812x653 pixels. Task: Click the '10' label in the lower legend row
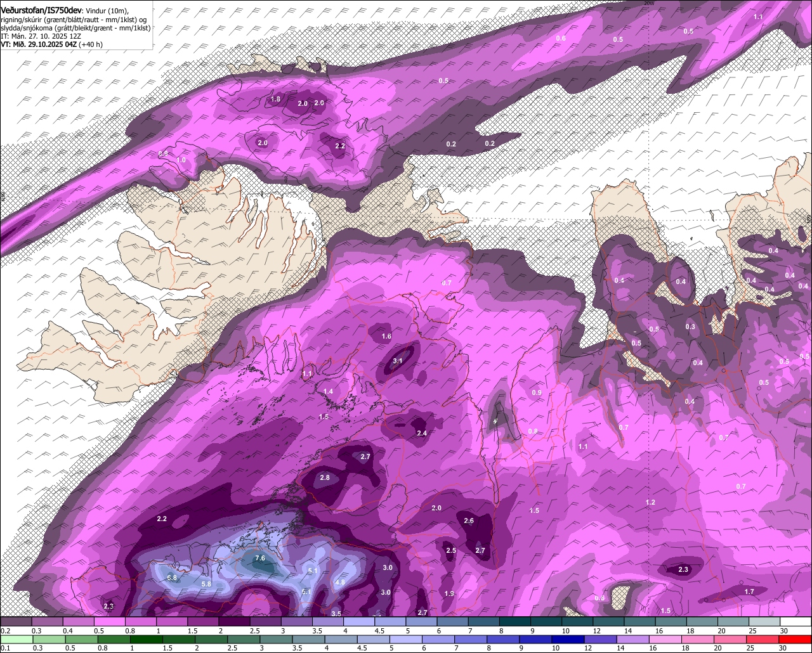click(x=555, y=648)
